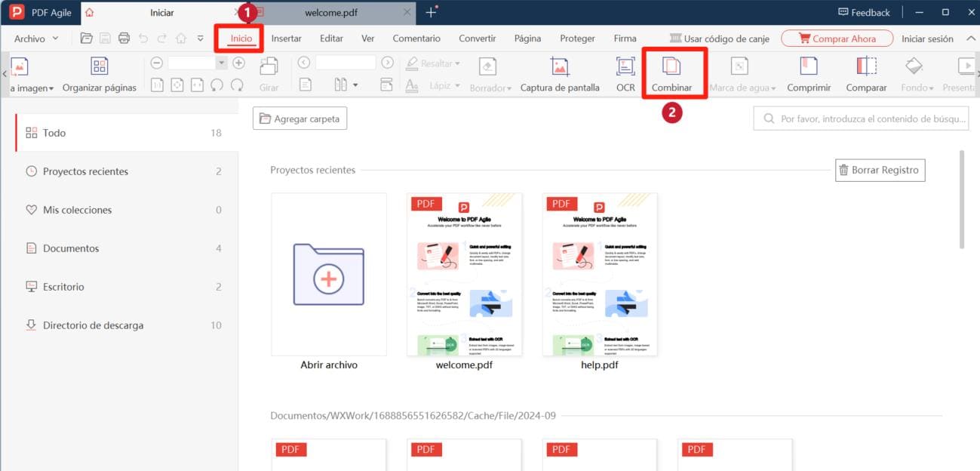Viewport: 980px width, 471px height.
Task: Select Mis colecciones in sidebar
Action: pyautogui.click(x=126, y=210)
